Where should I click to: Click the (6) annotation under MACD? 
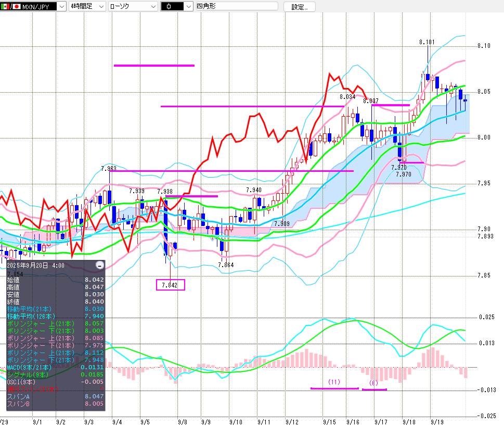point(373,383)
